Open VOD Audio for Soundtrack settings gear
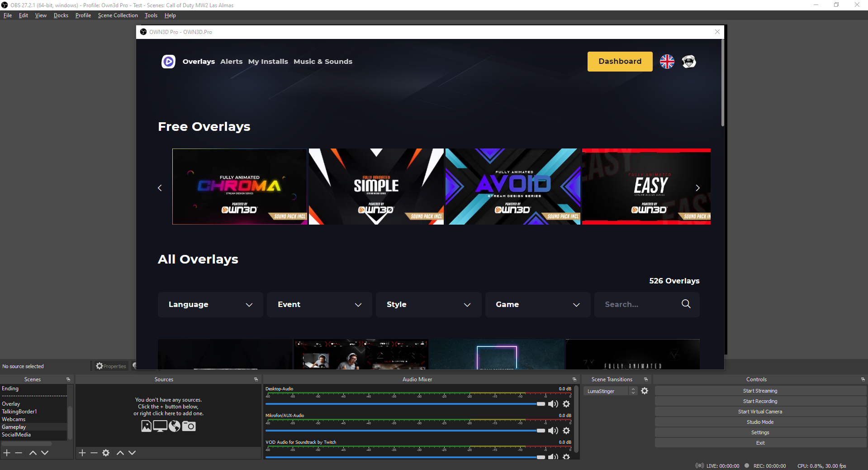This screenshot has height=470, width=868. 566,457
